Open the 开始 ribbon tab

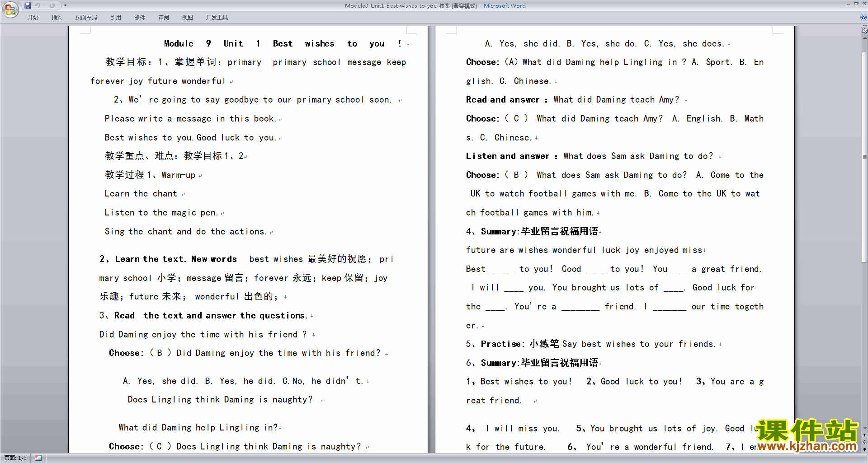pyautogui.click(x=33, y=18)
